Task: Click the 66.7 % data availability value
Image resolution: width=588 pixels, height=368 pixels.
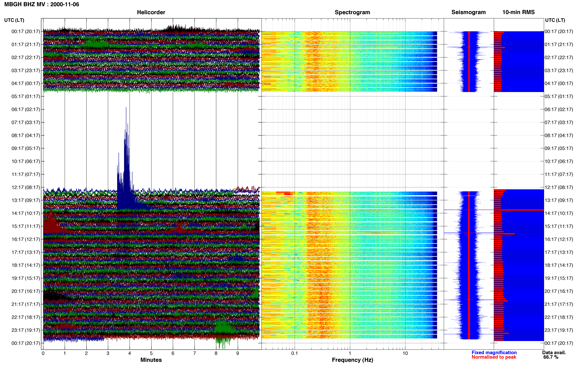Action: click(551, 357)
